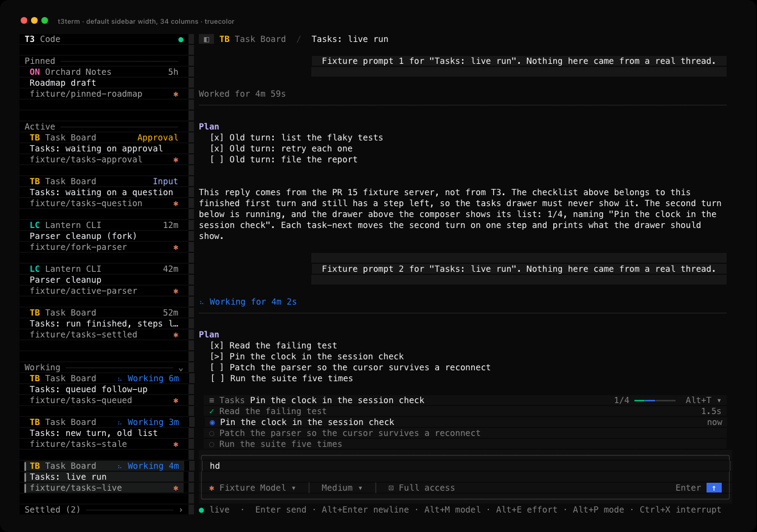Click the Input status badge
Image resolution: width=757 pixels, height=532 pixels.
[165, 181]
